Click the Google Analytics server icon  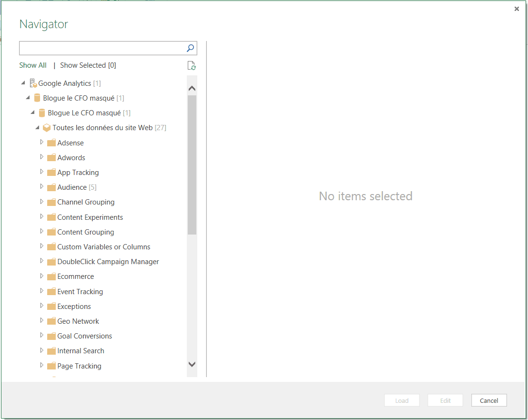coord(33,83)
